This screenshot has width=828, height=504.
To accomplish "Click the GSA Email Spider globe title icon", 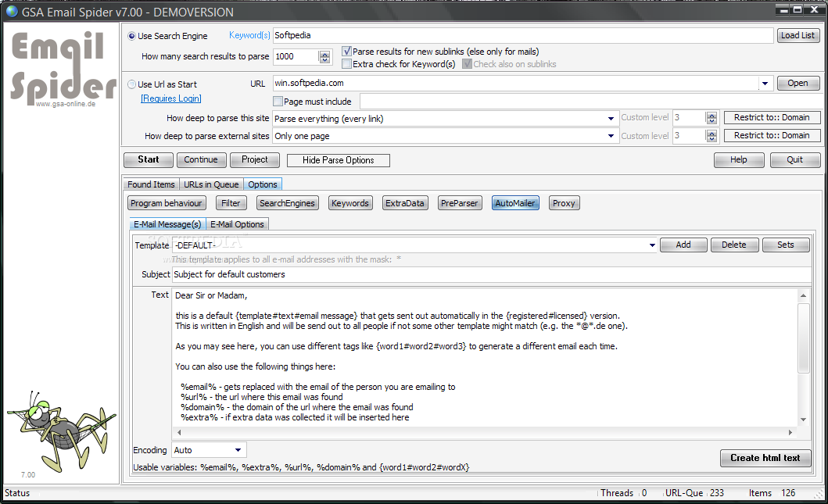I will (x=12, y=11).
